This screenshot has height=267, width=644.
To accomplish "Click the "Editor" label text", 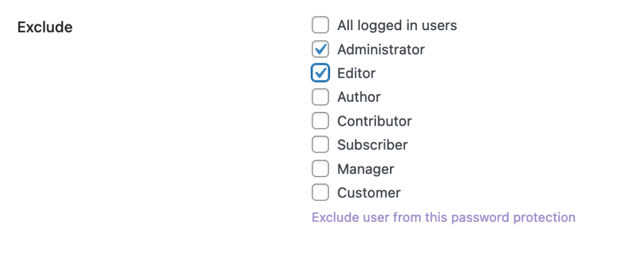I will (356, 74).
